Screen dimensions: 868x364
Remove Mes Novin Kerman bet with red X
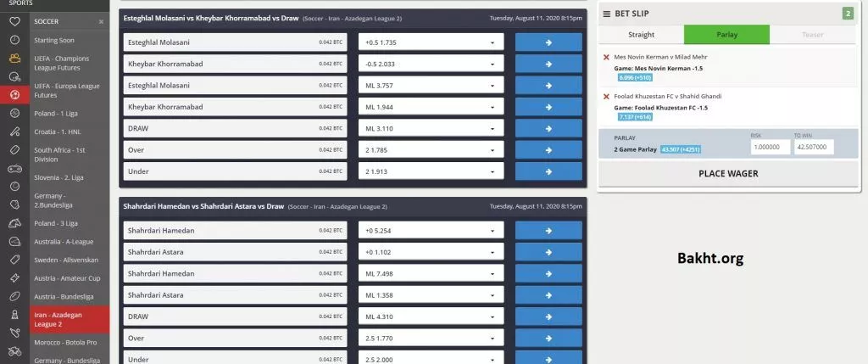pyautogui.click(x=606, y=57)
